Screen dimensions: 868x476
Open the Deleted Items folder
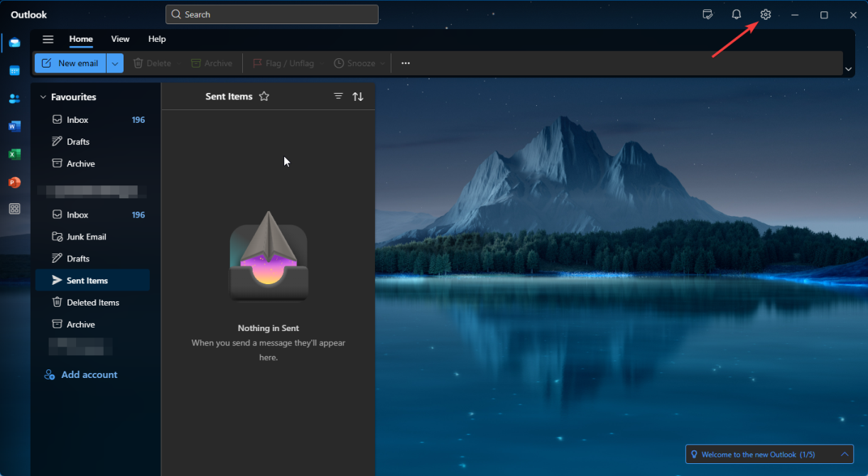click(92, 303)
